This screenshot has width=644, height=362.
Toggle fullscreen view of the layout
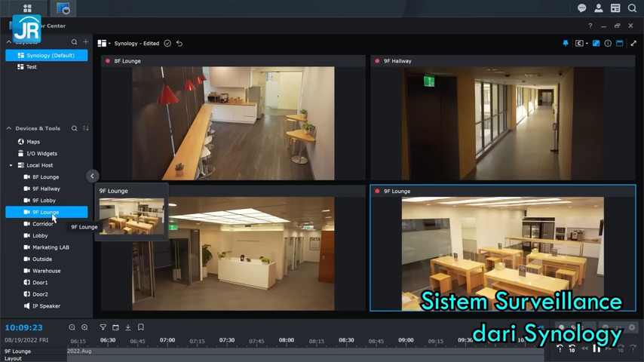[x=633, y=44]
